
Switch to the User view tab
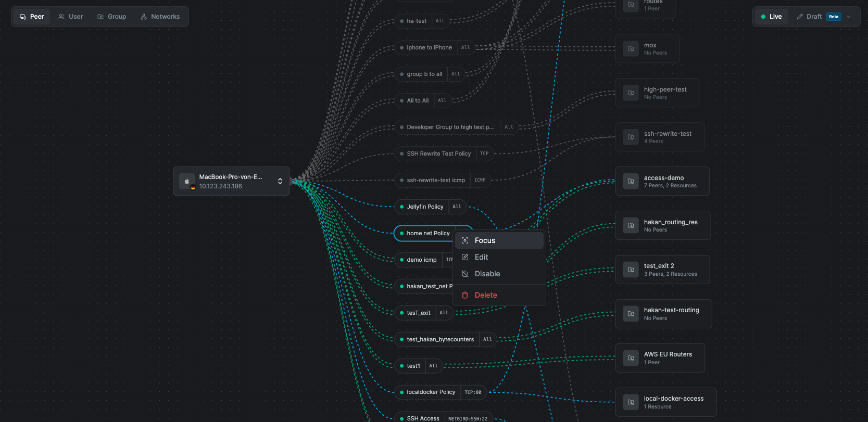pos(71,17)
